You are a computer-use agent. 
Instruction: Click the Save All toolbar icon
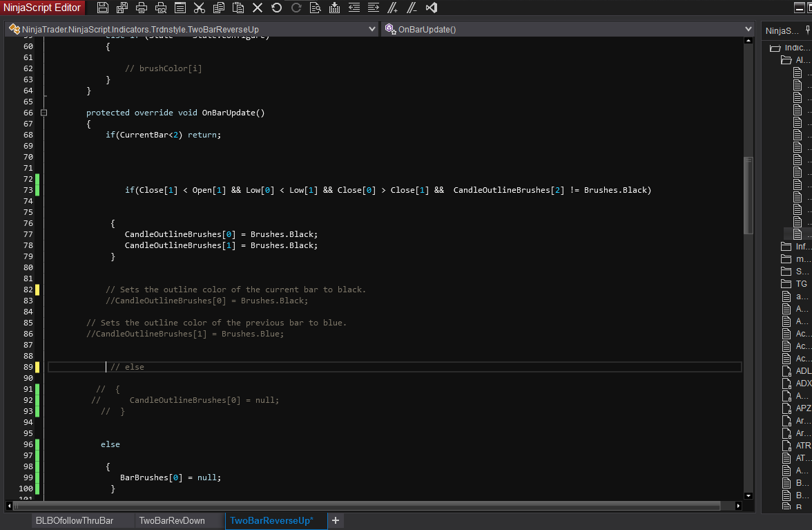coord(122,8)
